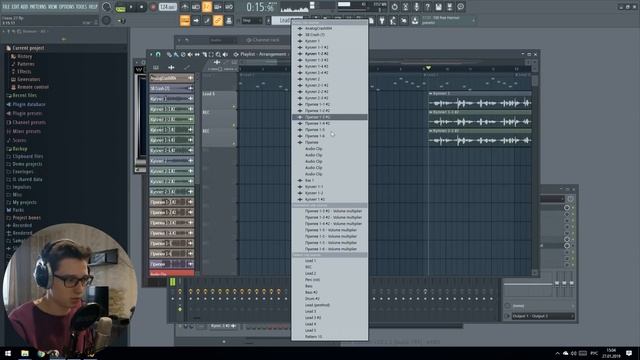
Task: Click the magnet snap icon in Playlist toolbar
Action: point(158,54)
